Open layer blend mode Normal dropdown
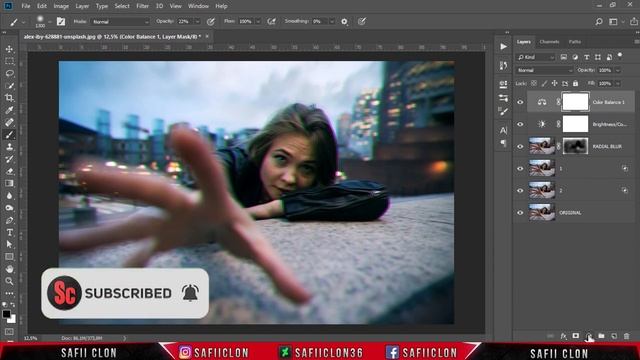The height and width of the screenshot is (360, 640). 545,70
